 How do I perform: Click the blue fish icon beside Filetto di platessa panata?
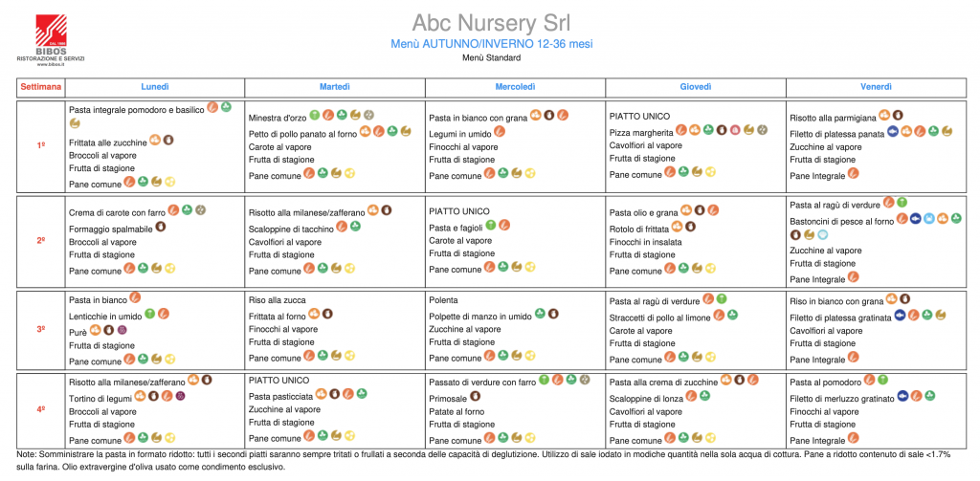[x=891, y=131]
